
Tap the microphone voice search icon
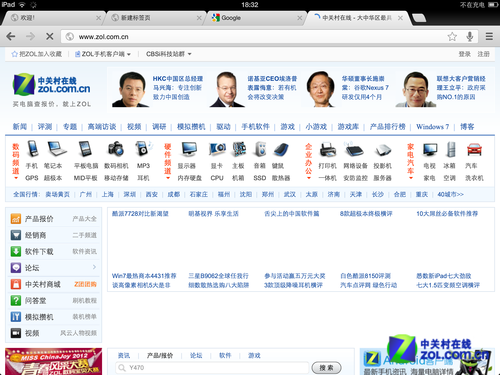click(470, 36)
